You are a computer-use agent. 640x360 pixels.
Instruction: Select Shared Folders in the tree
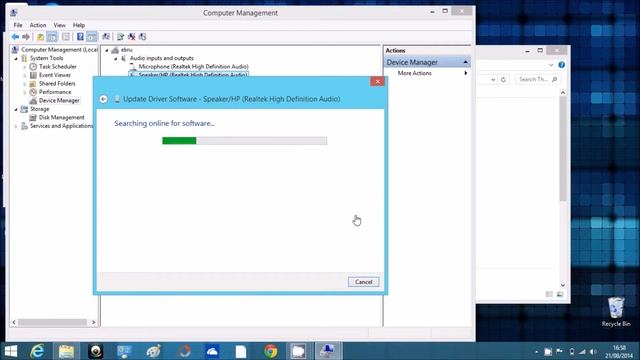pos(57,83)
